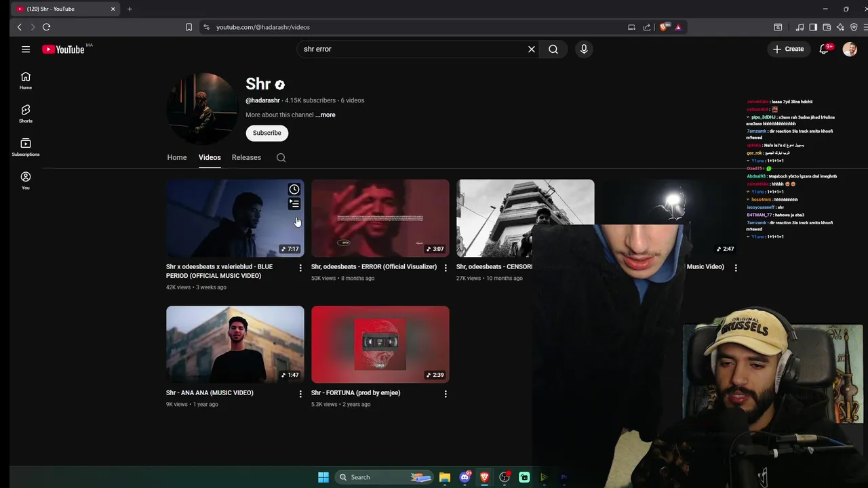Open the notifications bell

click(x=824, y=49)
